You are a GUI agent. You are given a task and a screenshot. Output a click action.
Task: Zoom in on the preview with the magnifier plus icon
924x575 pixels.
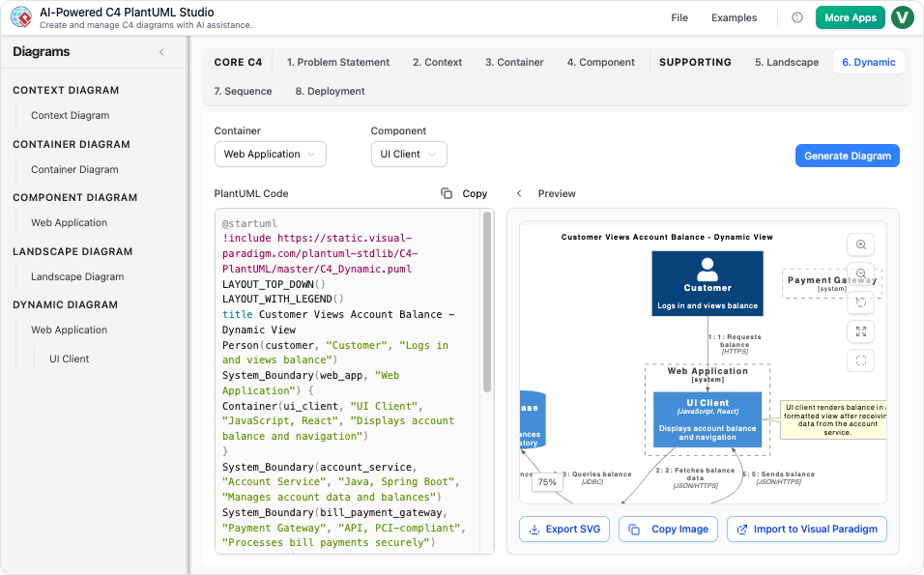(860, 244)
